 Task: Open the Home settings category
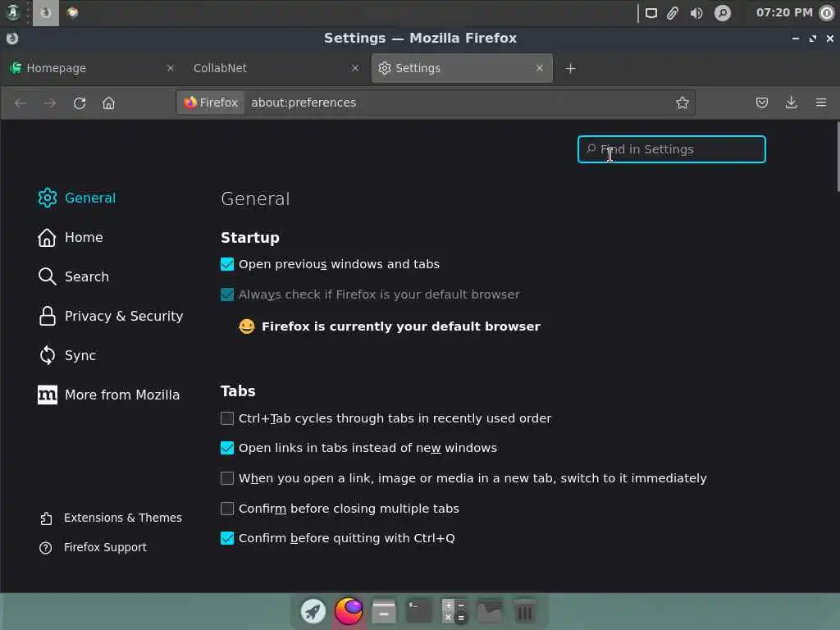(71, 237)
